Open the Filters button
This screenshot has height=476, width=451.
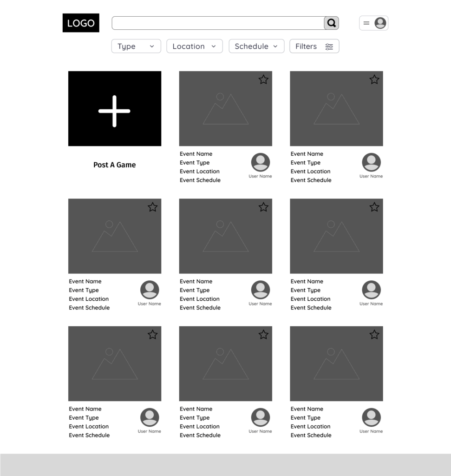click(x=314, y=46)
